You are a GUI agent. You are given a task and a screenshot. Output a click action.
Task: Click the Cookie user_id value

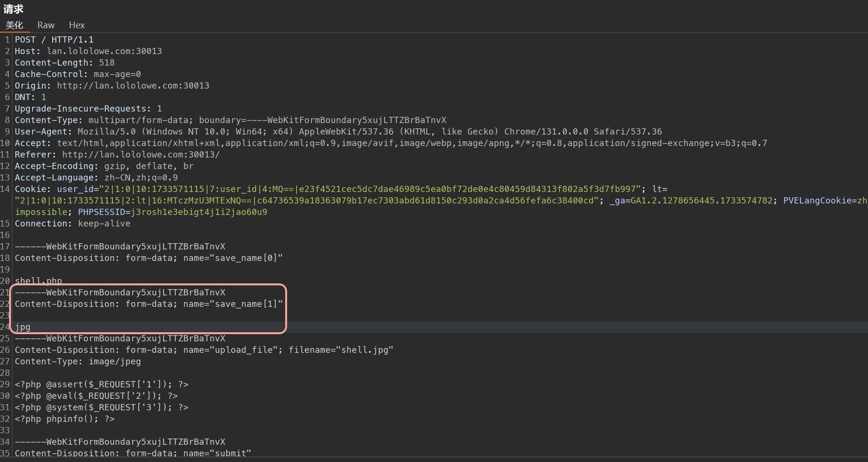370,189
